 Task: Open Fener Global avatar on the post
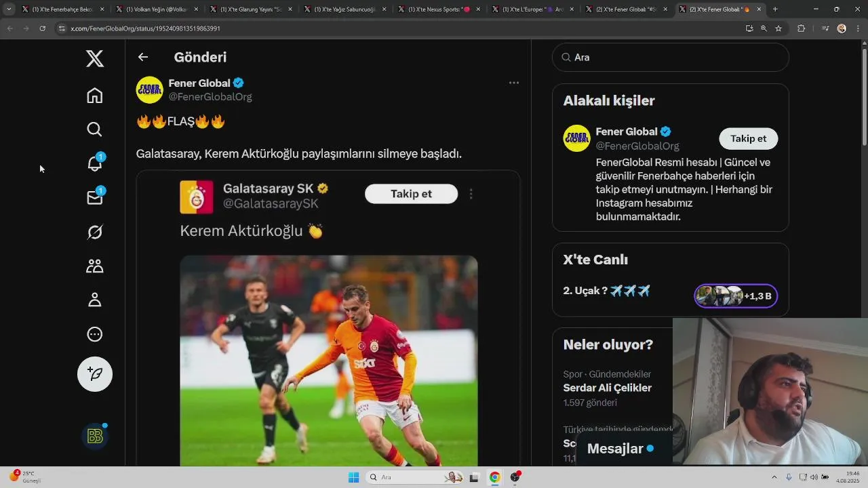(150, 89)
